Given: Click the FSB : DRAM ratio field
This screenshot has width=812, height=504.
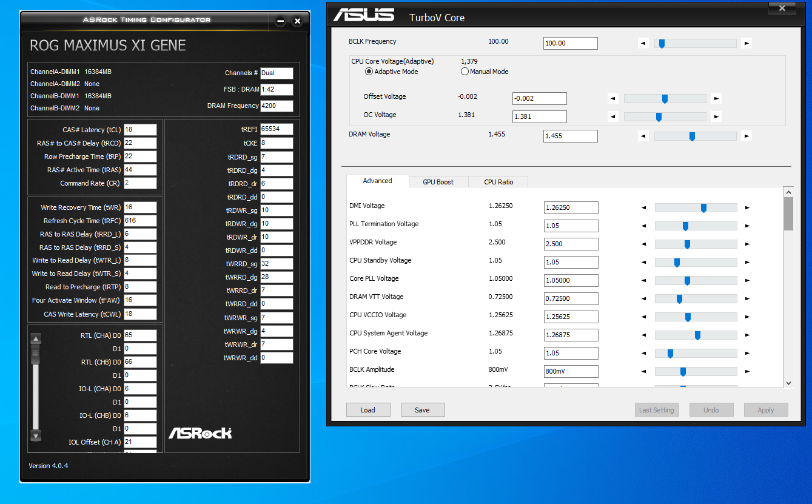Looking at the screenshot, I should click(x=277, y=90).
